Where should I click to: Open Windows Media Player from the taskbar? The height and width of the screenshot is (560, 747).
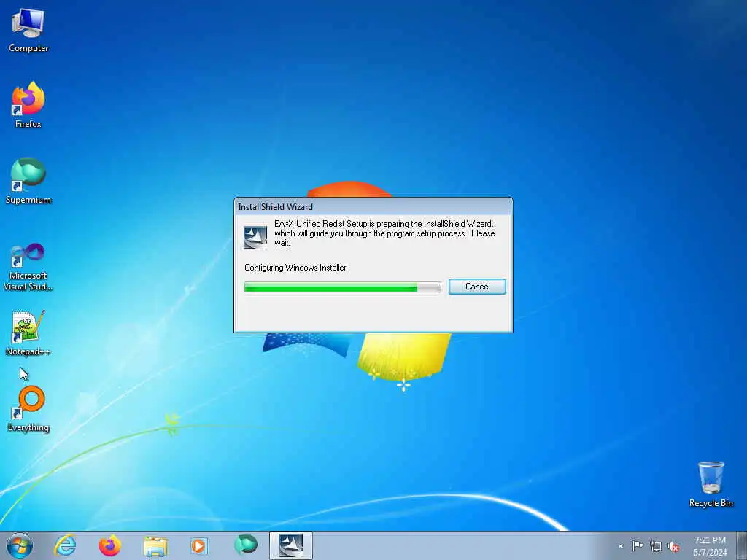pyautogui.click(x=199, y=545)
